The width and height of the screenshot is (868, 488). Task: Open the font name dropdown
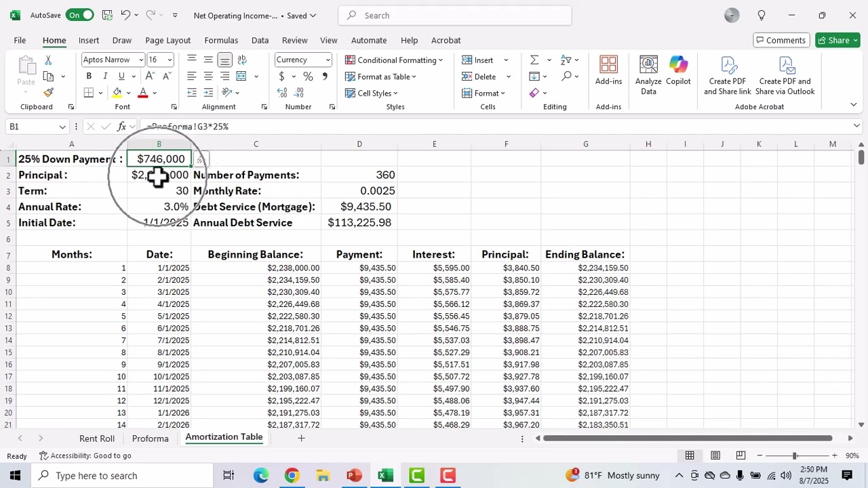[x=141, y=60]
